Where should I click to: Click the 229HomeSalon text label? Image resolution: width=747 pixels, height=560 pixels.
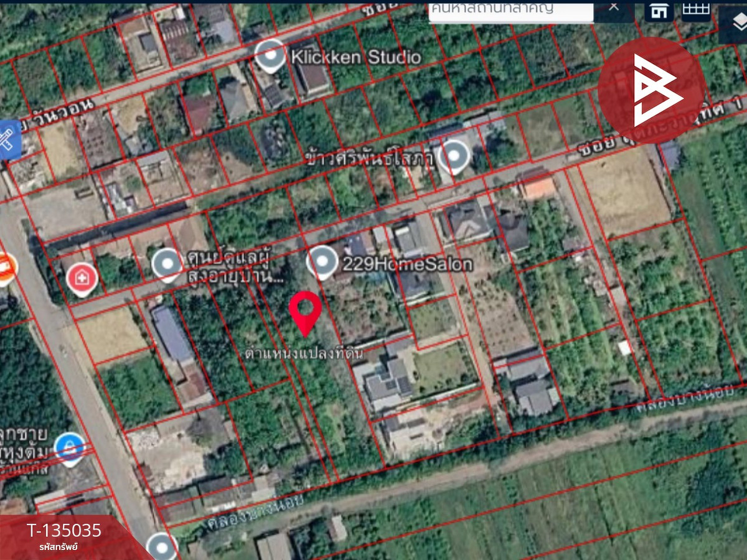pos(407,264)
